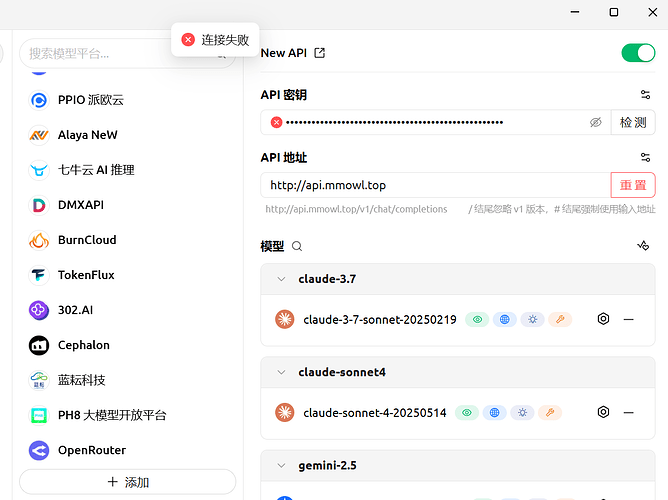Click vision tag of claude-3-7-sonnet-20250219
668x500 pixels.
477,319
